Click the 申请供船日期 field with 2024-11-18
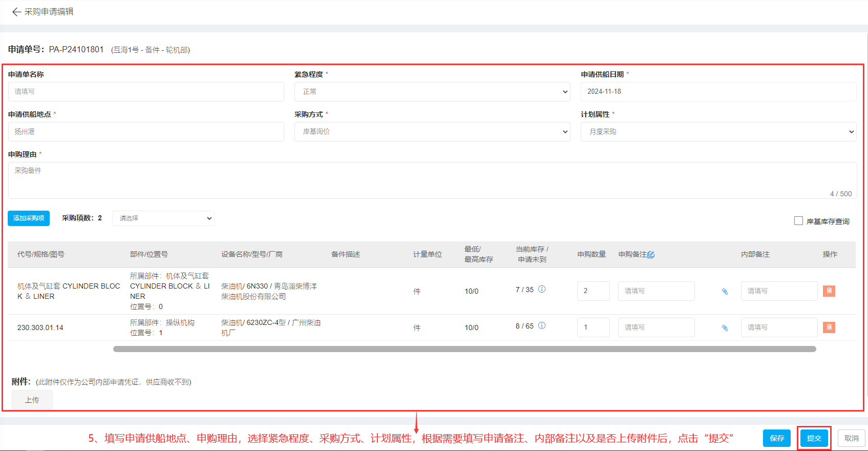Viewport: 868px width, 451px height. [x=718, y=92]
